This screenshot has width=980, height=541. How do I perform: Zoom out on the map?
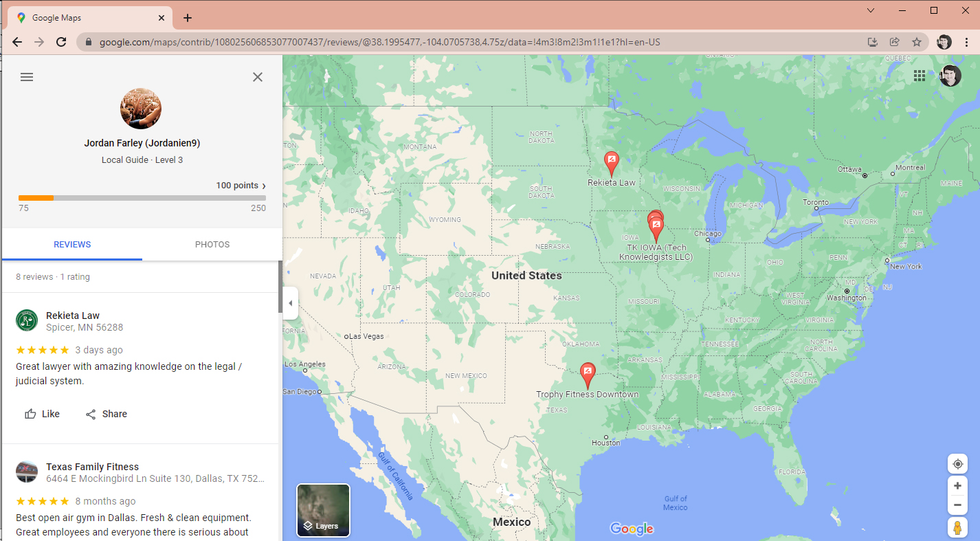coord(957,505)
